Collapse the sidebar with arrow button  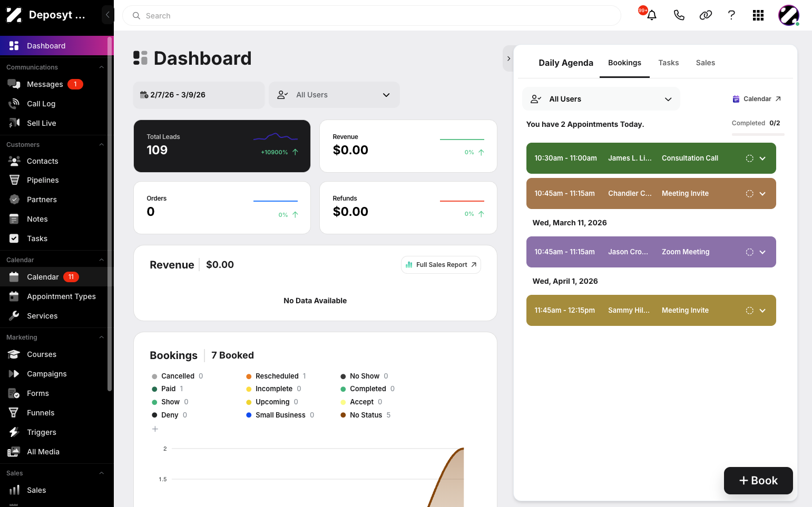click(107, 15)
